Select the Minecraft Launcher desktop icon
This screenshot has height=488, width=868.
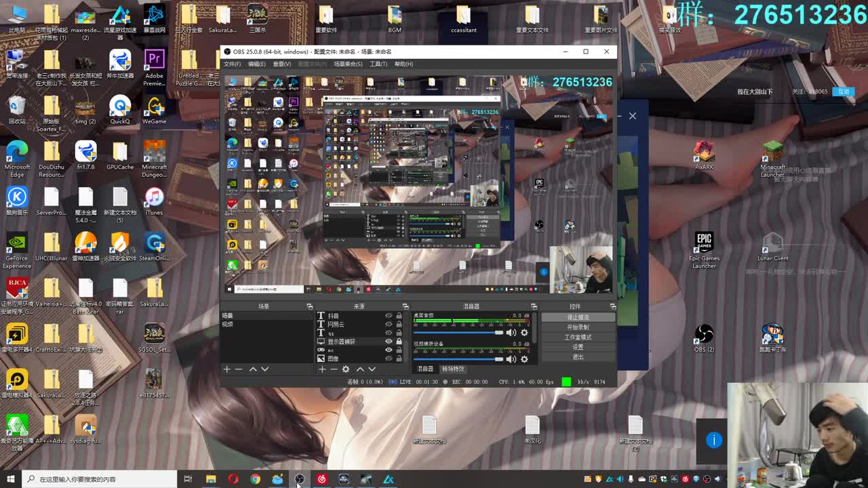772,159
